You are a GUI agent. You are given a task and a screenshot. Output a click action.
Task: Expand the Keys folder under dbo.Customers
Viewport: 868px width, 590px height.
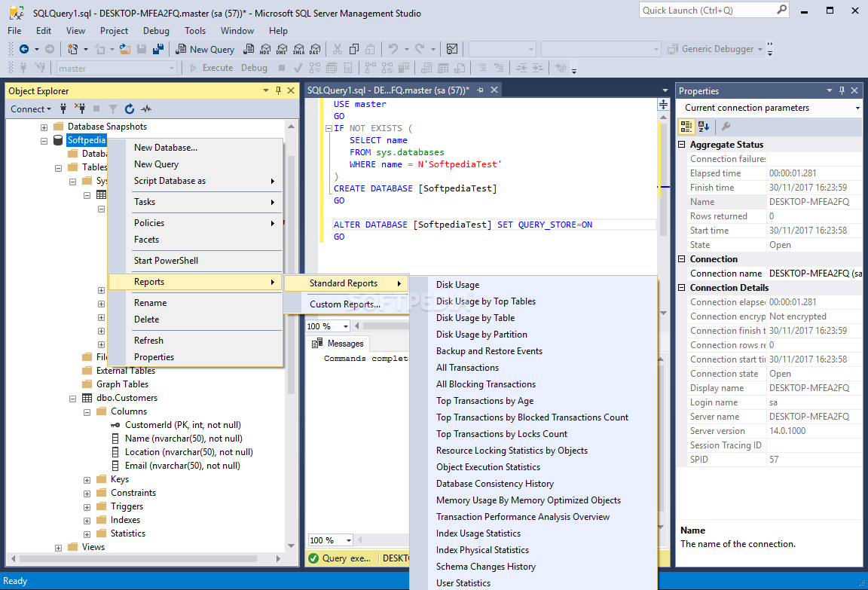(x=87, y=479)
